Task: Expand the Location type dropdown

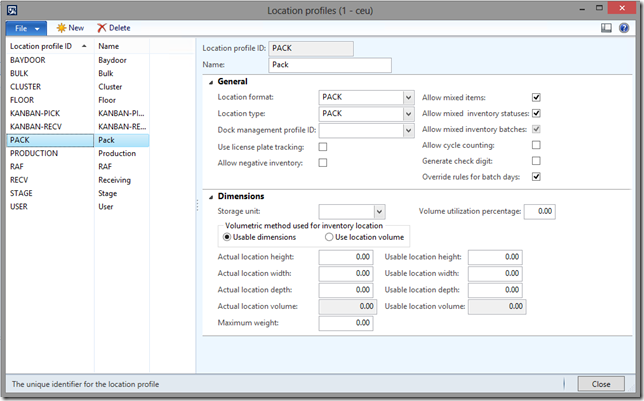Action: coord(408,114)
